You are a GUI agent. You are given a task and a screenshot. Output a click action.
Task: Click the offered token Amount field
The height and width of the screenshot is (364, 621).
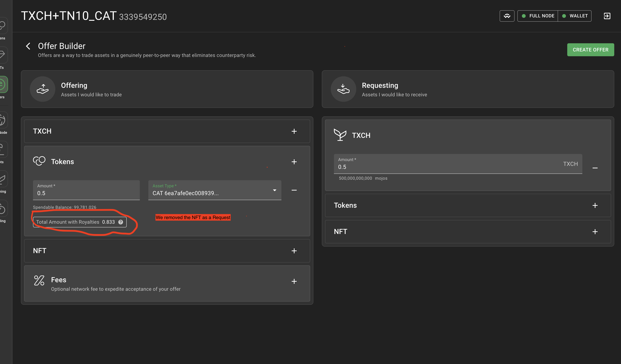pyautogui.click(x=86, y=193)
